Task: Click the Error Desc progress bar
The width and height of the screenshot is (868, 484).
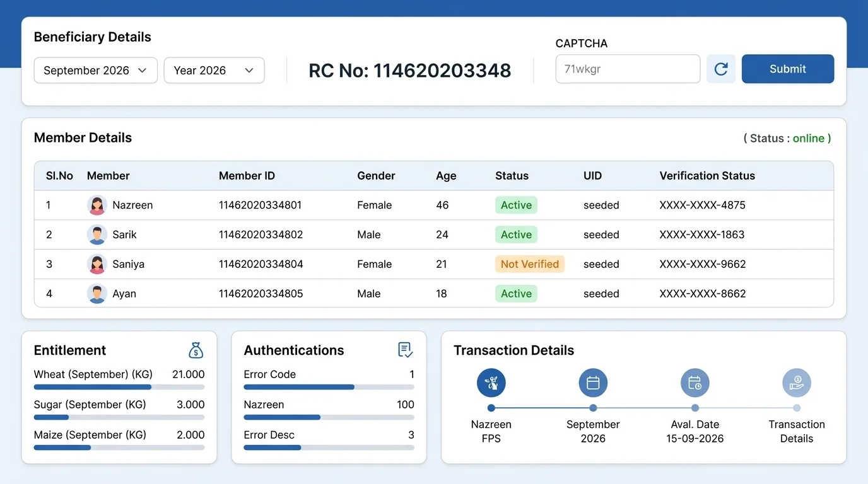Action: tap(329, 447)
